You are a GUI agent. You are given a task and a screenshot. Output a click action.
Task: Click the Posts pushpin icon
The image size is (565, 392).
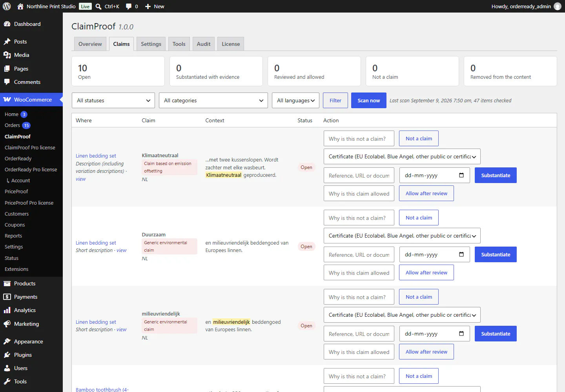pos(7,42)
